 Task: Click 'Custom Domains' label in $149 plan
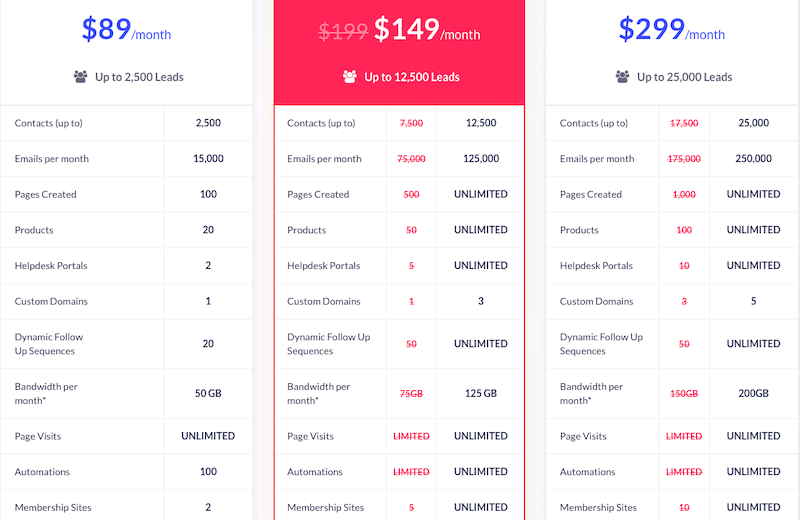tap(323, 302)
